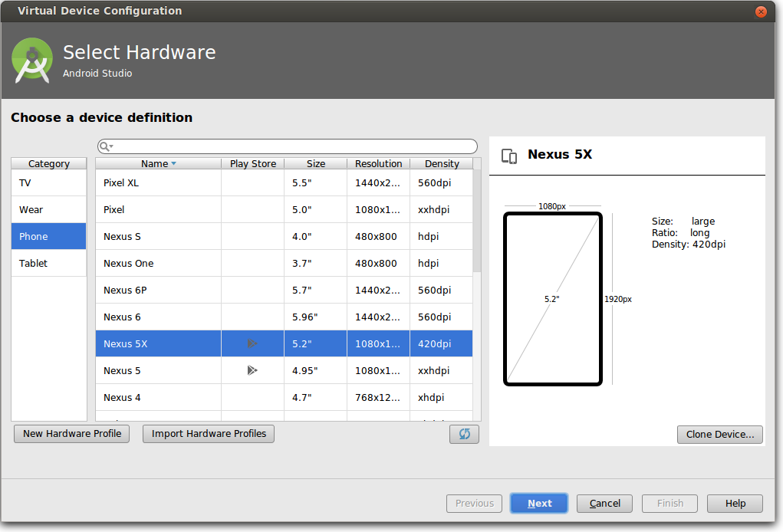Select the Nexus 4 device row
This screenshot has height=532, width=783.
(x=285, y=397)
